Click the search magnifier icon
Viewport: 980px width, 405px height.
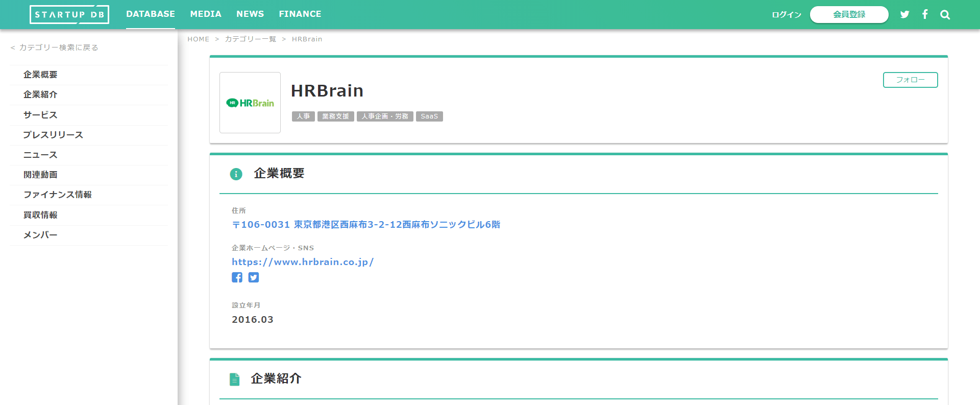[x=945, y=14]
